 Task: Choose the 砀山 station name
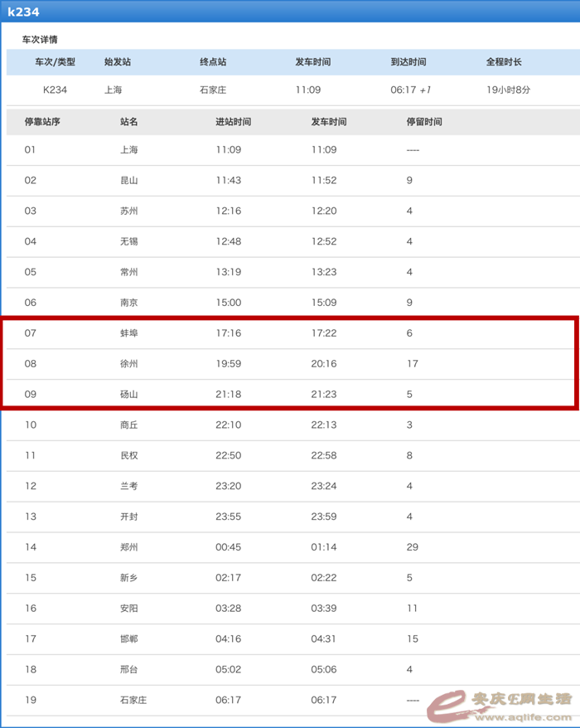coord(129,395)
